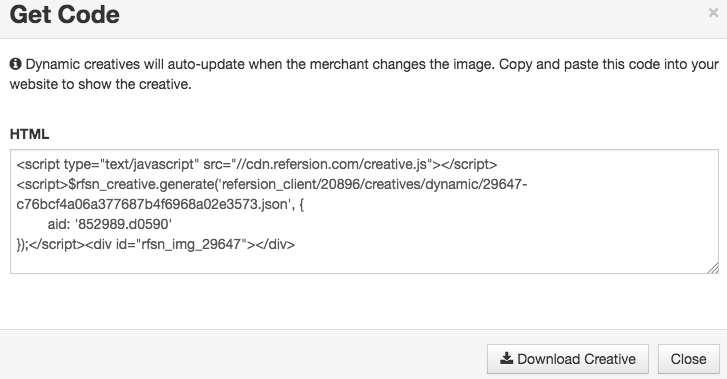This screenshot has width=727, height=379.
Task: Click the first line's closing </script> tag
Action: point(469,164)
